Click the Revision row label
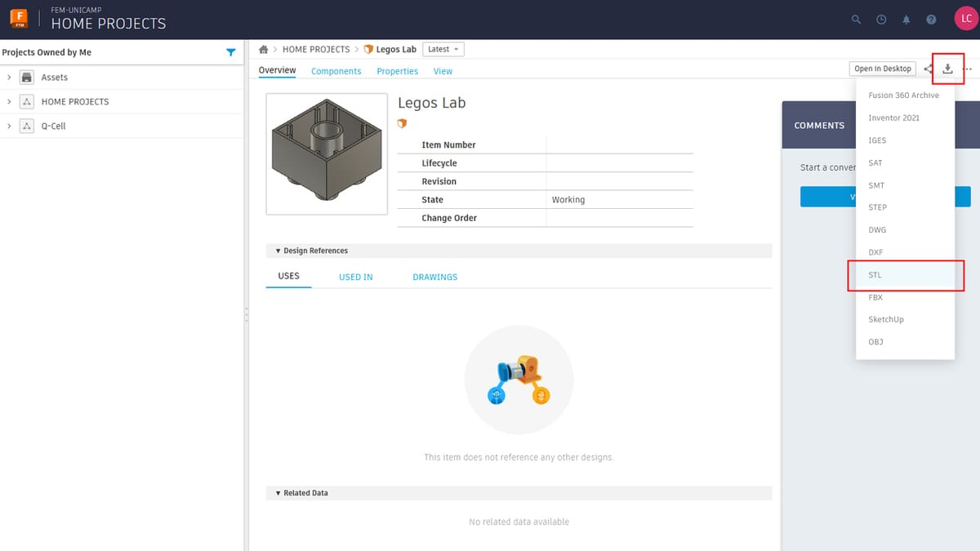Viewport: 980px width, 551px height. pyautogui.click(x=439, y=181)
